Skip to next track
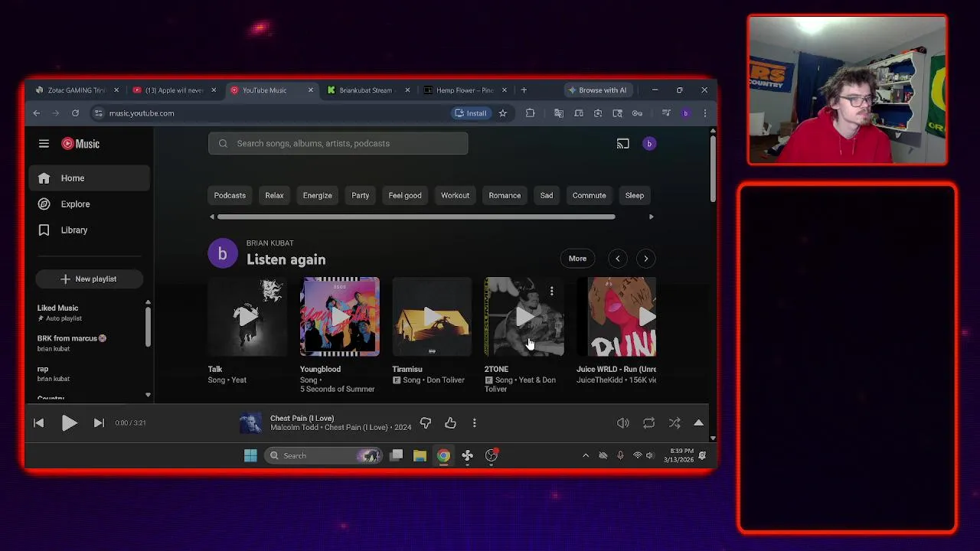Viewport: 980px width, 551px height. point(99,422)
